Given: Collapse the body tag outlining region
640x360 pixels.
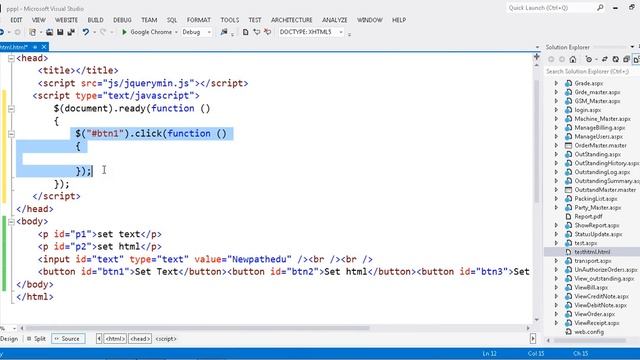Looking at the screenshot, I should click(11, 222).
